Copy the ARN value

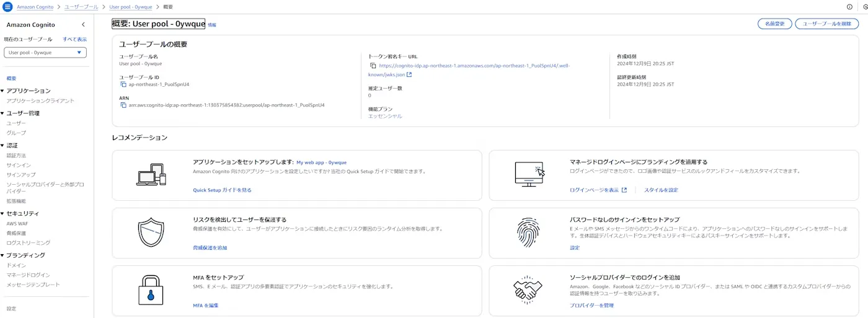(123, 105)
